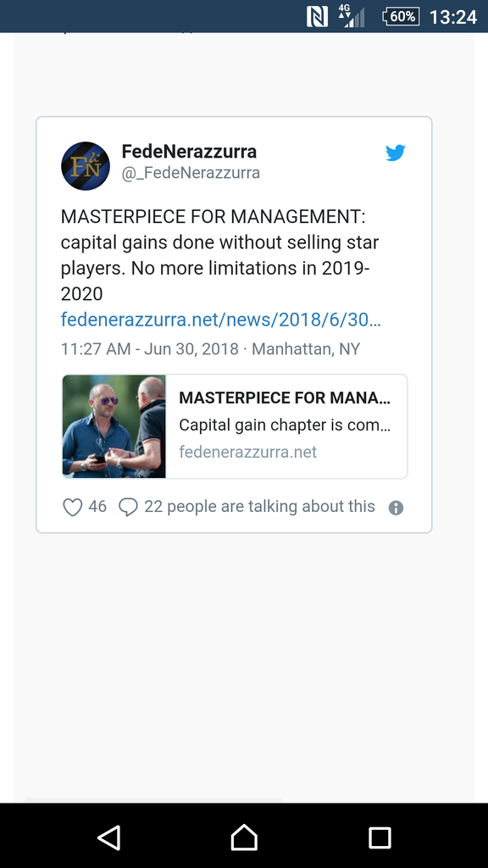Image resolution: width=488 pixels, height=868 pixels.
Task: Tap the 4G signal strength indicator
Action: 352,16
